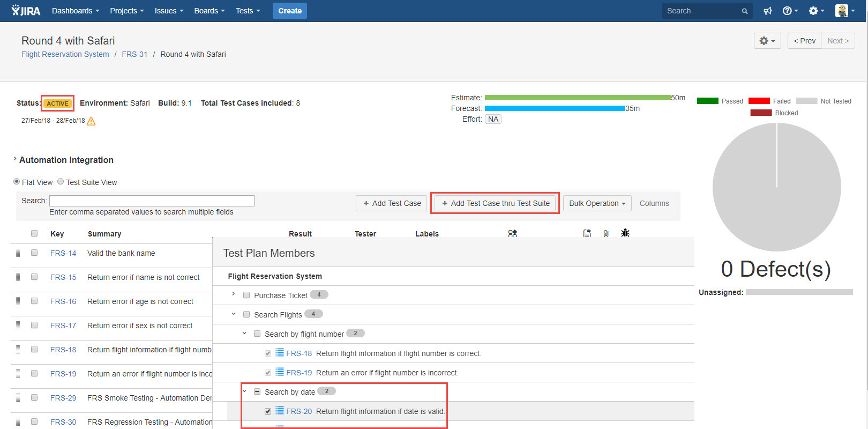Collapse the Search Flights tree node
The image size is (868, 429).
234,314
